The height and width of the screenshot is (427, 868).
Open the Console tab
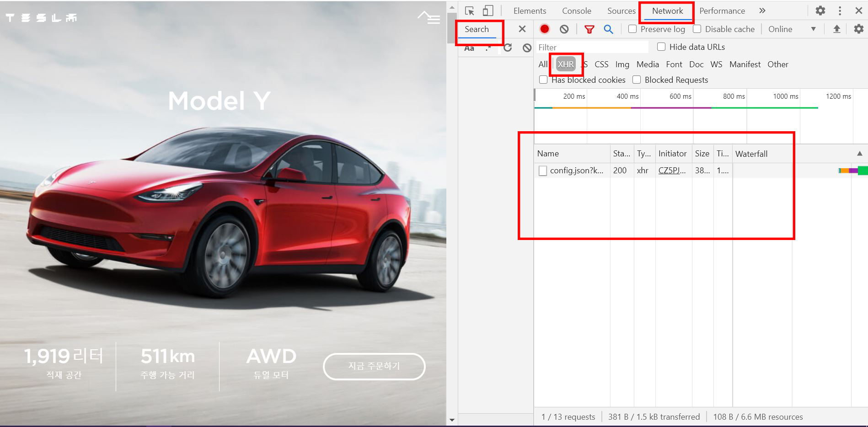pyautogui.click(x=577, y=11)
